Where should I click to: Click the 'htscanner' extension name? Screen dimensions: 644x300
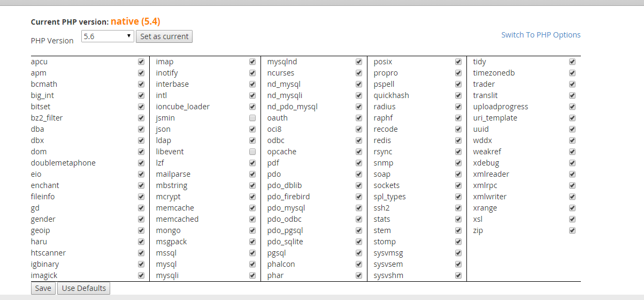48,253
